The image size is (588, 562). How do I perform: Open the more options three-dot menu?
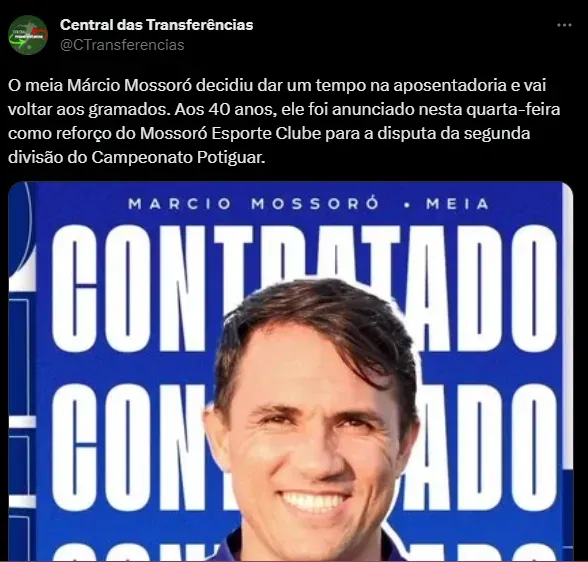click(x=564, y=25)
